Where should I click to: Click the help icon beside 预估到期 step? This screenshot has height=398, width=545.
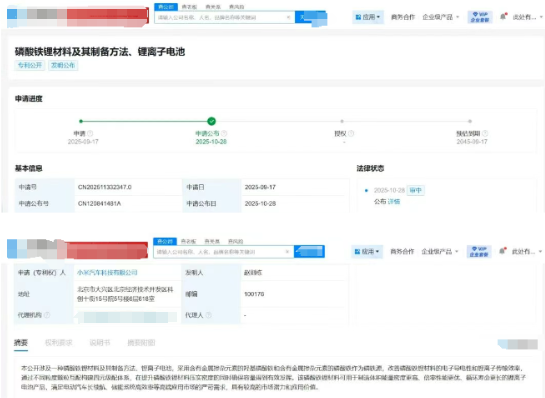[485, 133]
